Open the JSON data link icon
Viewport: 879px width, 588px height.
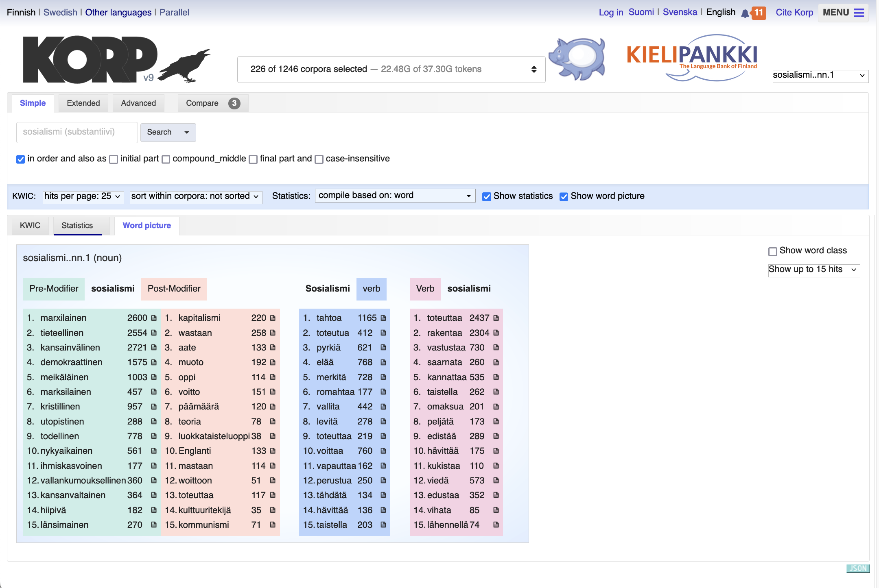(857, 568)
